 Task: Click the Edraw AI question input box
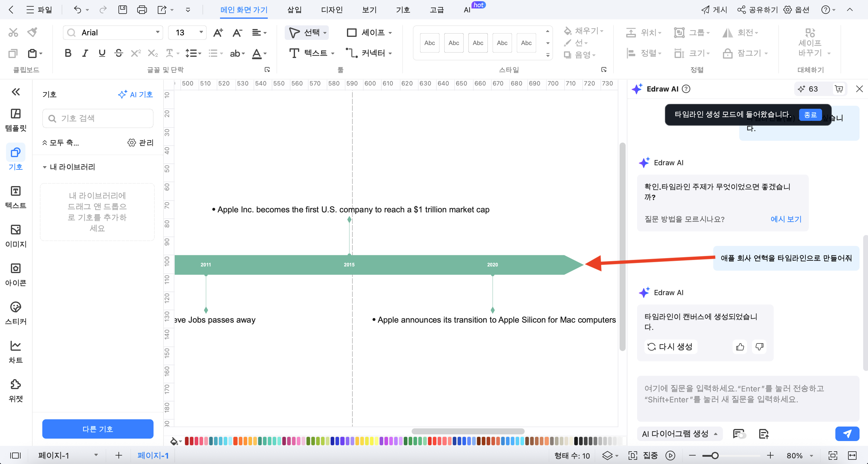[748, 399]
